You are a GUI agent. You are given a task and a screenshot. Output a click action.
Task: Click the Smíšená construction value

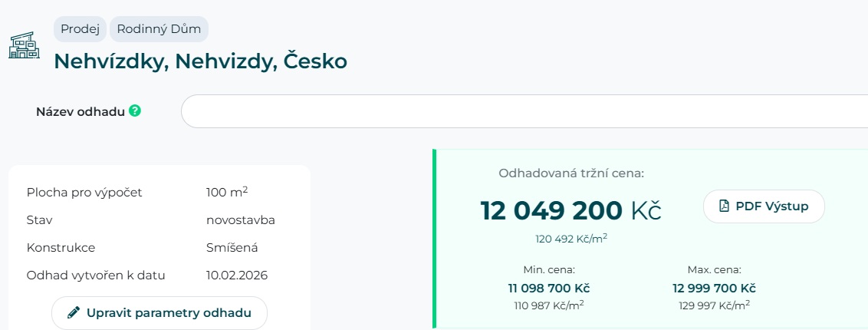(x=232, y=248)
